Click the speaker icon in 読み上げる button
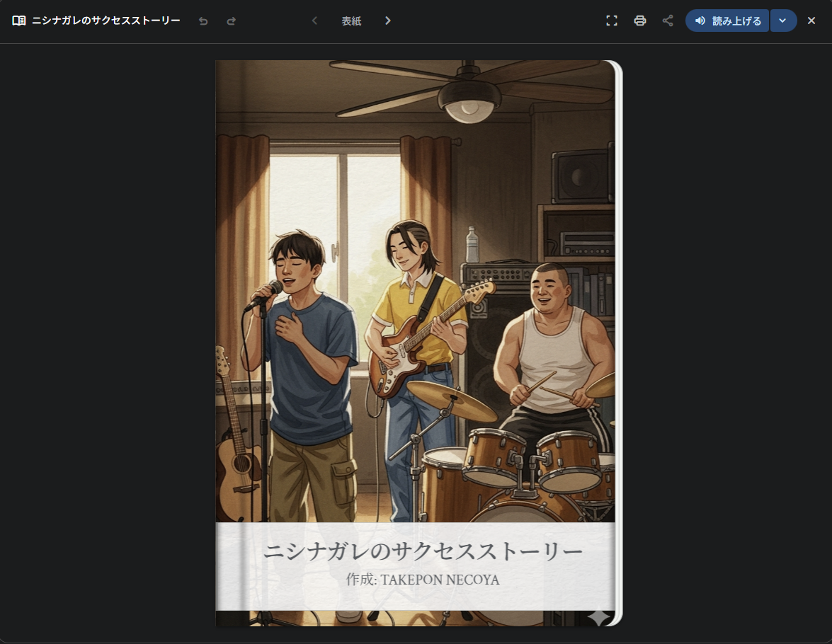 700,21
